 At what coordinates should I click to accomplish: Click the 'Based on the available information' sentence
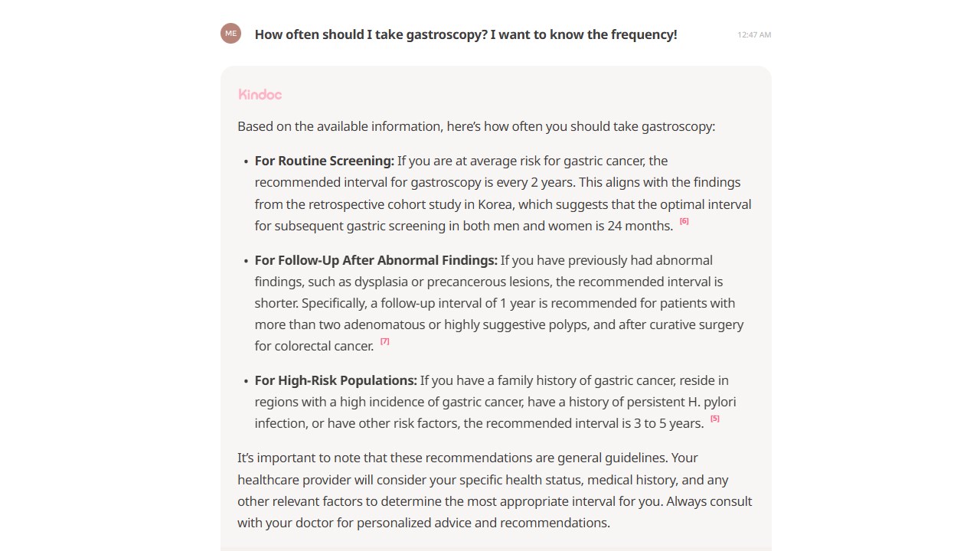476,126
